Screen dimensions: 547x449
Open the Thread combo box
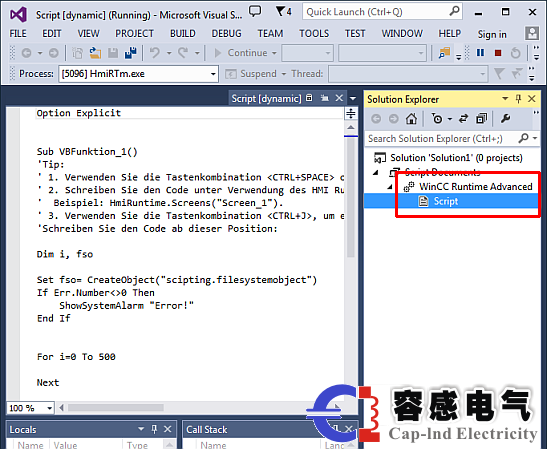pyautogui.click(x=408, y=74)
